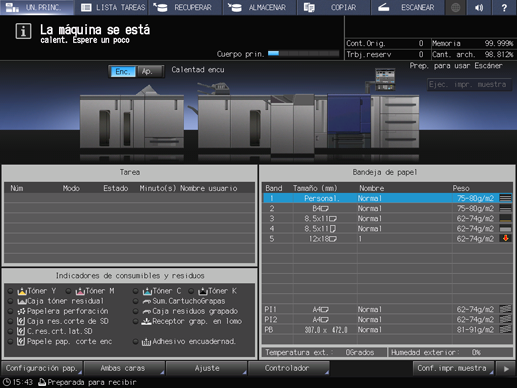
Task: Click the Humedad exterior field
Action: point(450,353)
